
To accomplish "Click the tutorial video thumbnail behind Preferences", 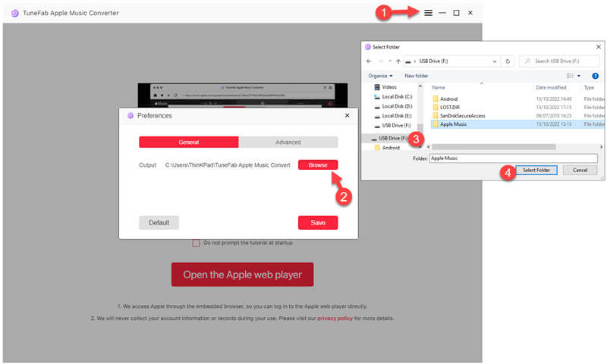I will pos(242,95).
